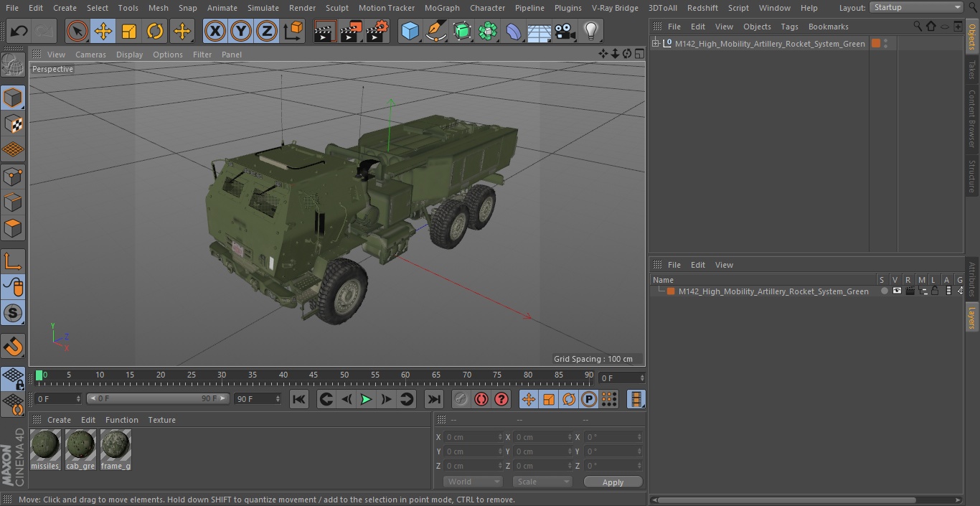This screenshot has width=980, height=506.
Task: Switch coordinate system icon
Action: point(293,31)
